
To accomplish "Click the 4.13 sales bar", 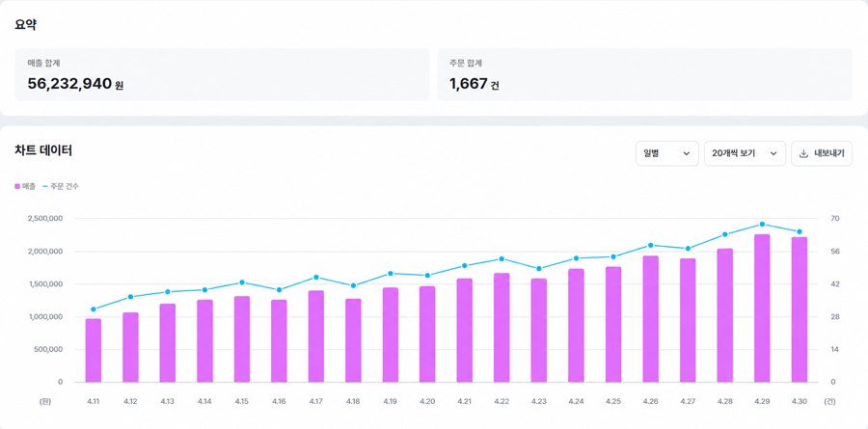I will pos(168,342).
